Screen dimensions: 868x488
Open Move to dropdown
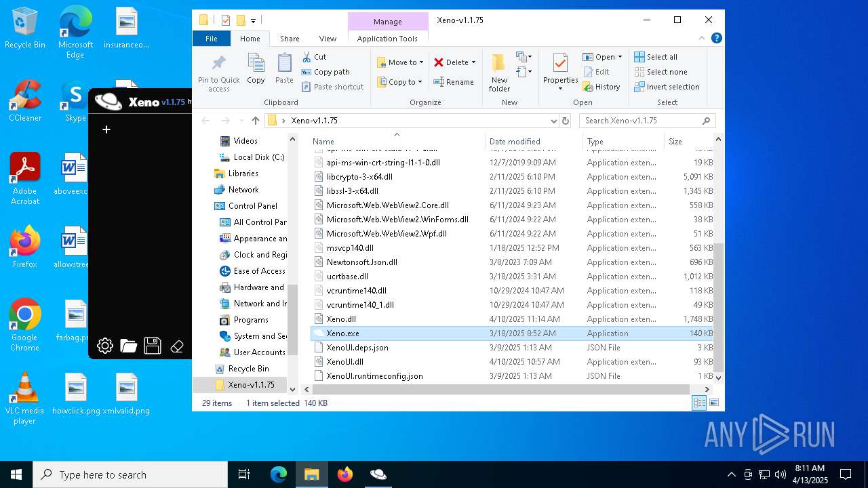tap(400, 62)
